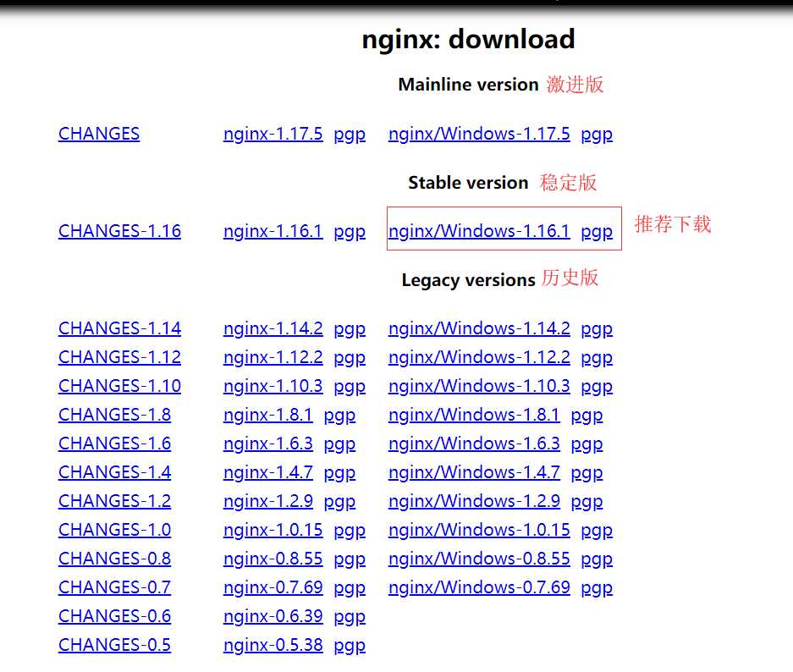This screenshot has height=672, width=793.
Task: Open CHANGES-1.16 link
Action: (119, 232)
